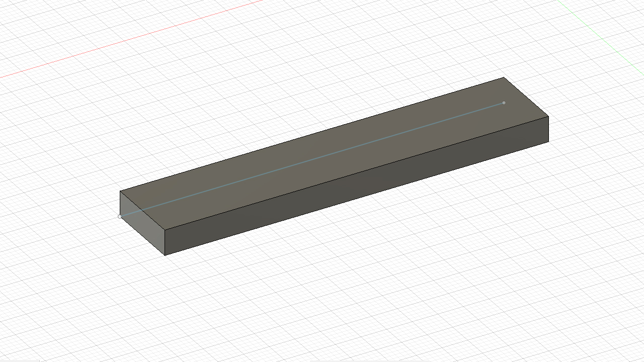Select the vertical edge at front-left corner
This screenshot has height=362, width=644.
tap(165, 242)
